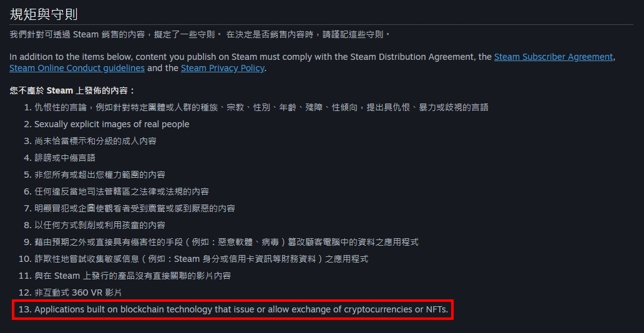Click list item 4, 誹謗或中傷言語
The height and width of the screenshot is (333, 644).
click(x=65, y=158)
